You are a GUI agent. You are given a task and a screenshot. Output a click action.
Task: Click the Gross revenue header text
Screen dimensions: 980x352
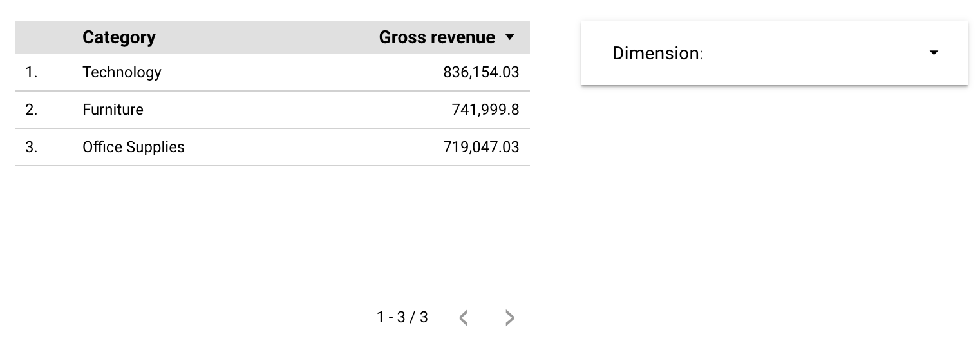(x=437, y=37)
